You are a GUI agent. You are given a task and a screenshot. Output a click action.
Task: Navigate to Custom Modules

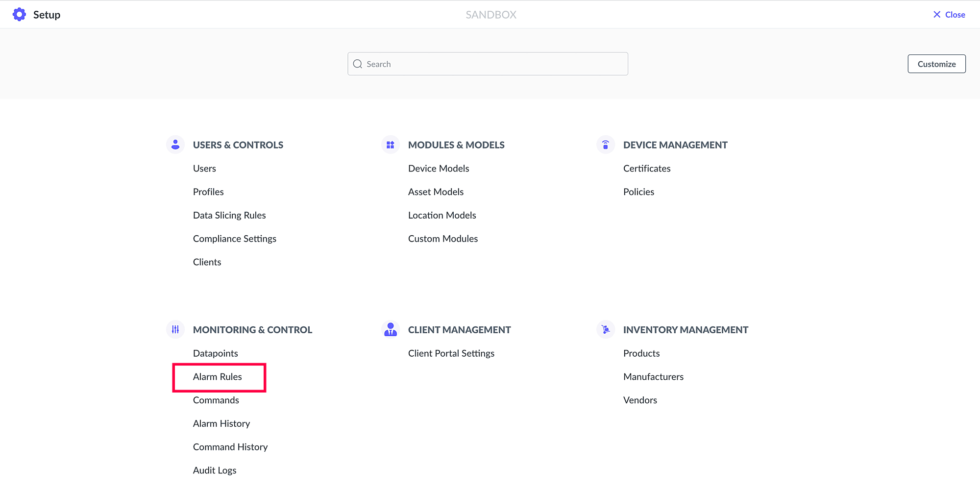[x=443, y=239]
